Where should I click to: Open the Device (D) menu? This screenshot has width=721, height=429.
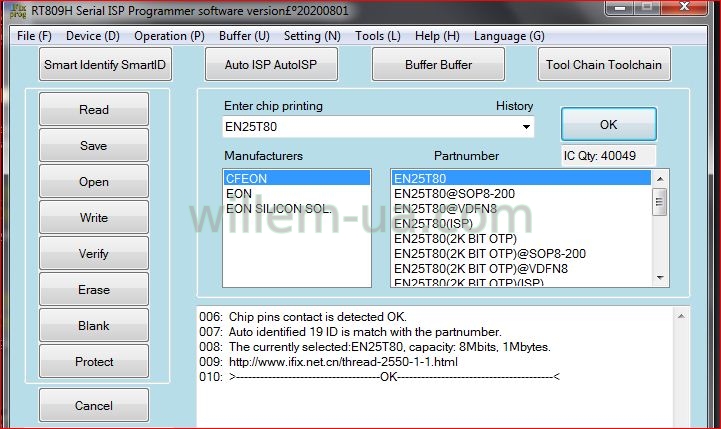(x=92, y=36)
